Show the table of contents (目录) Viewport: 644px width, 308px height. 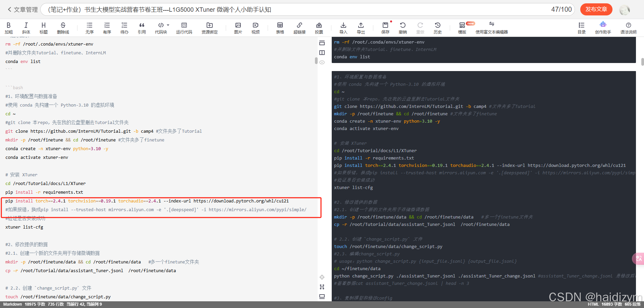click(x=582, y=28)
